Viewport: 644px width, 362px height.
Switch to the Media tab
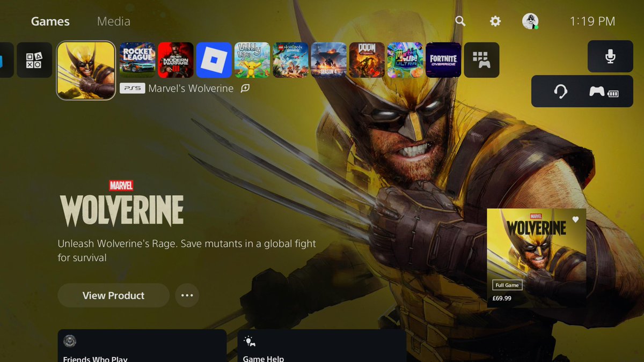tap(113, 21)
